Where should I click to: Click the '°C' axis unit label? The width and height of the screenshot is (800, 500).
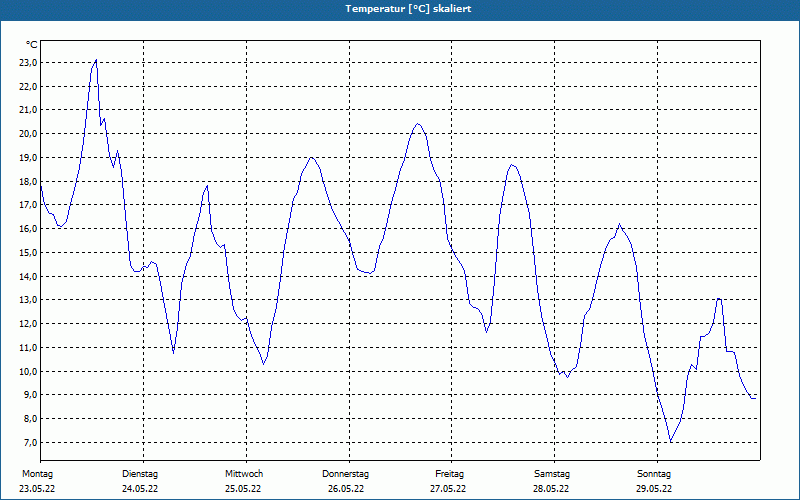pyautogui.click(x=32, y=45)
